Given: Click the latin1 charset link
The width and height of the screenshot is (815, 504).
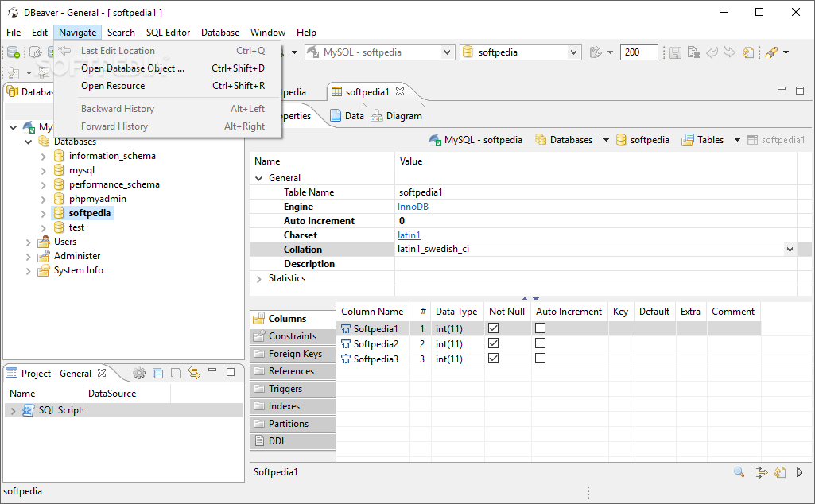Looking at the screenshot, I should tap(409, 235).
